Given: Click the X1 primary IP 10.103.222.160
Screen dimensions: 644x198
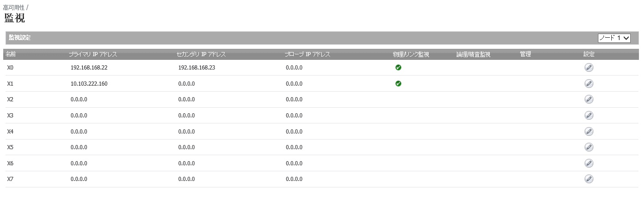Looking at the screenshot, I should 89,84.
